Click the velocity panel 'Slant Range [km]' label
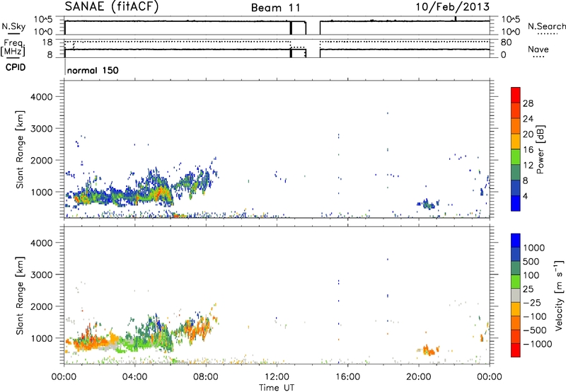The image size is (566, 392). click(20, 295)
